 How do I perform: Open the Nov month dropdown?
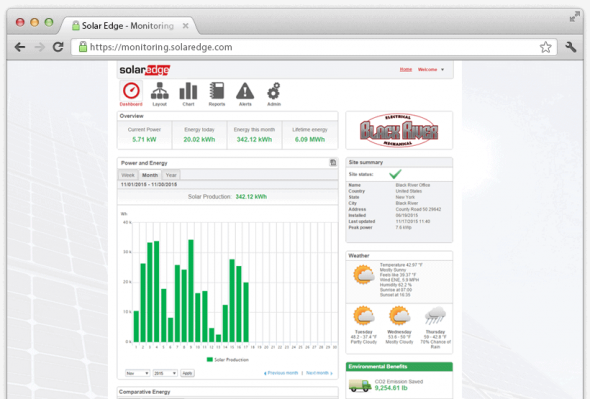click(137, 373)
